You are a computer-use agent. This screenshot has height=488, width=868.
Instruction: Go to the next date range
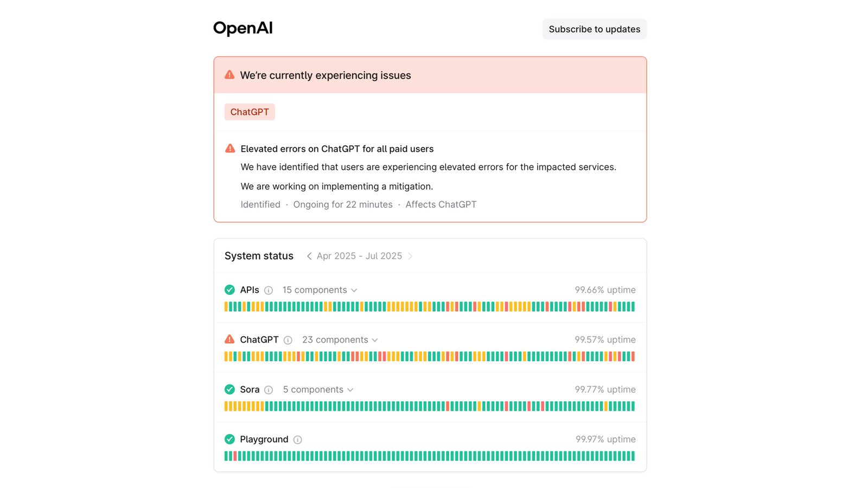(x=410, y=256)
